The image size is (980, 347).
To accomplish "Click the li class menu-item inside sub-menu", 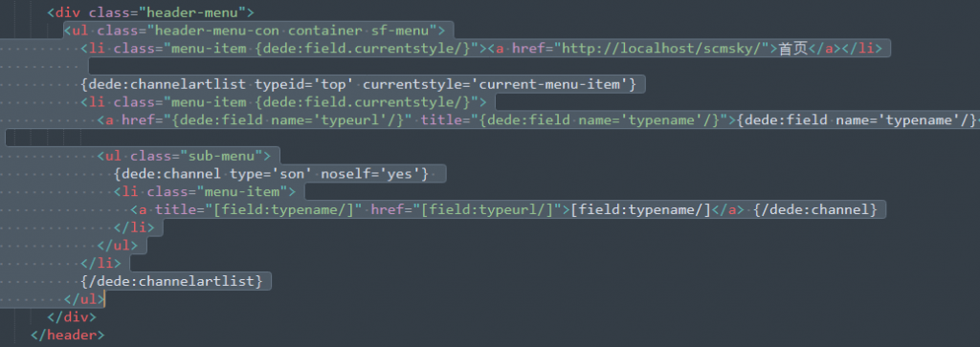I will click(205, 191).
